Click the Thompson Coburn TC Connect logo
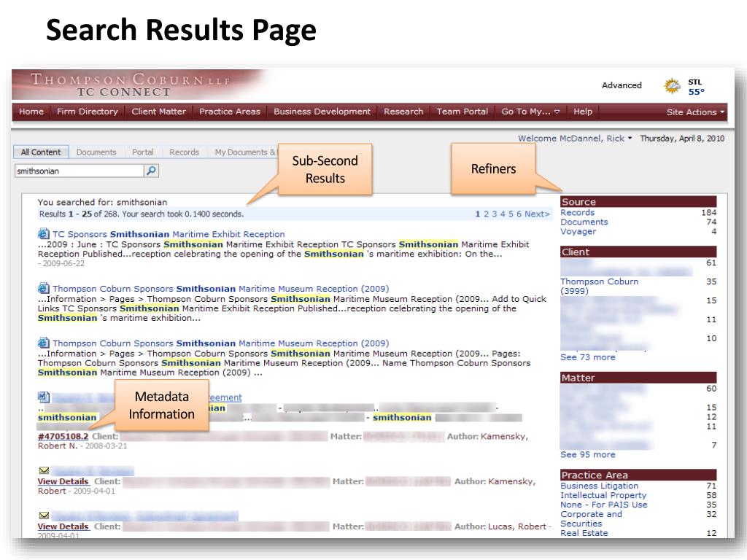This screenshot has height=560, width=747. pyautogui.click(x=131, y=85)
